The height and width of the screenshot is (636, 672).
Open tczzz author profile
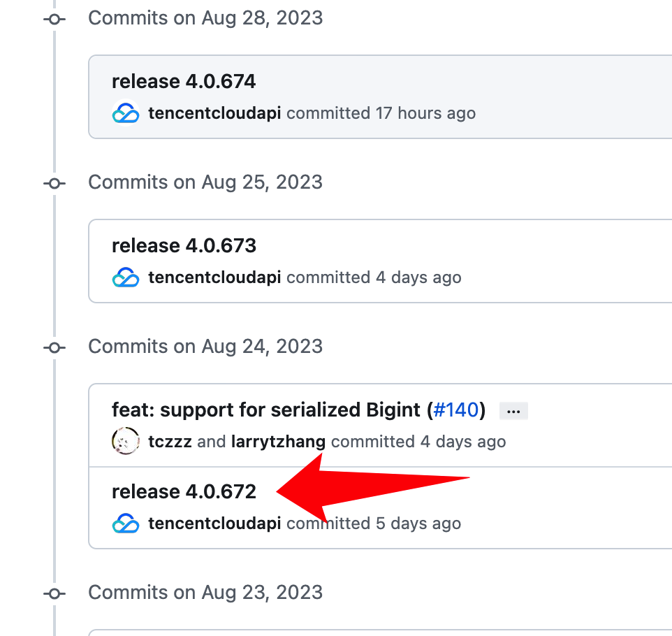pos(170,442)
